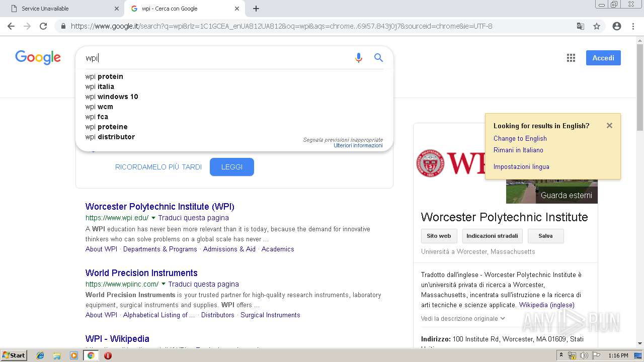Click the red Opera icon in taskbar
The width and height of the screenshot is (644, 362).
pos(108,355)
